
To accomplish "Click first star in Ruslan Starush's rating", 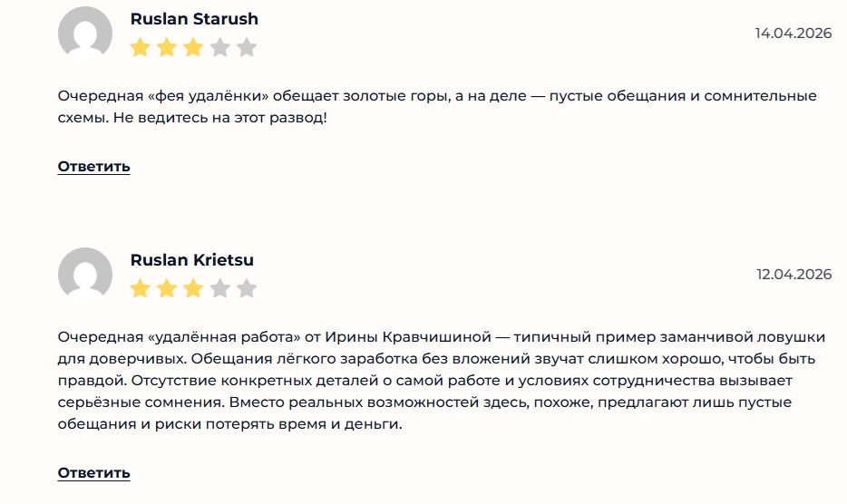I will 140,48.
